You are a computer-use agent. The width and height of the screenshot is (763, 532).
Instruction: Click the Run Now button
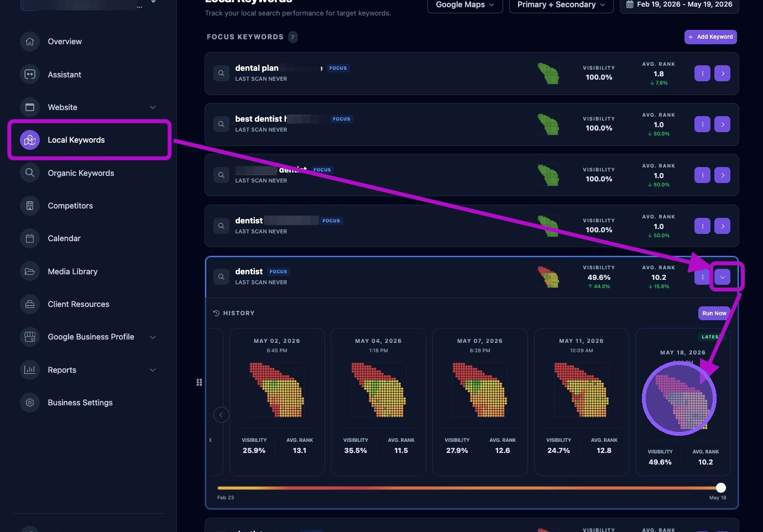pyautogui.click(x=714, y=313)
